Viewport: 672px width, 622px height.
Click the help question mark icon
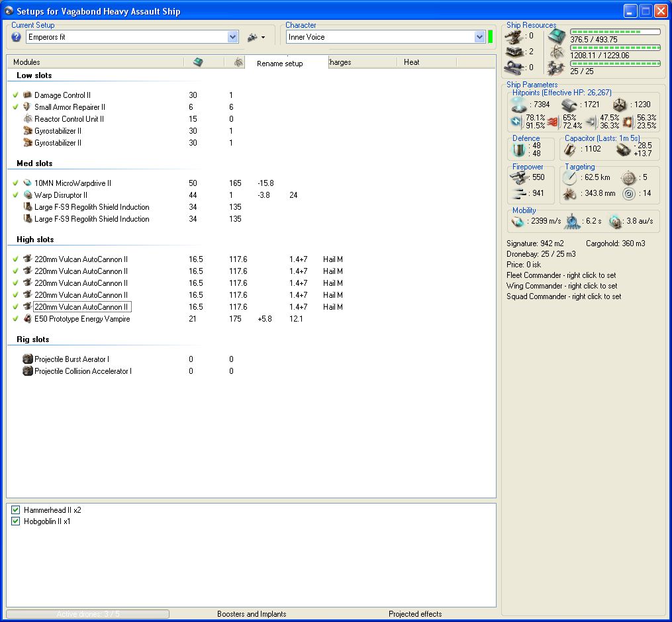[17, 37]
